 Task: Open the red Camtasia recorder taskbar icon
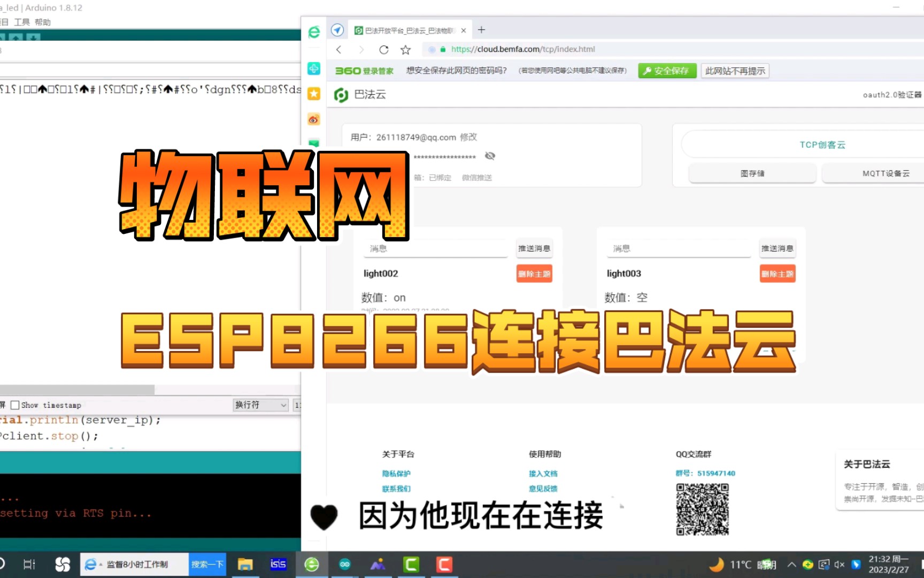[x=444, y=564]
